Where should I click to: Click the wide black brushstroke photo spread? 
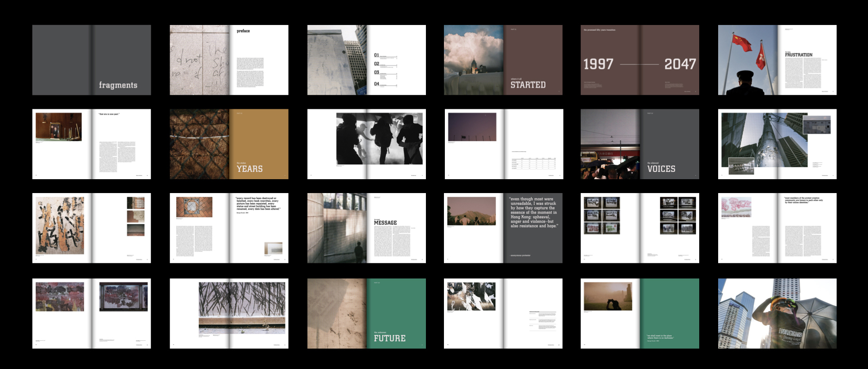(x=229, y=313)
